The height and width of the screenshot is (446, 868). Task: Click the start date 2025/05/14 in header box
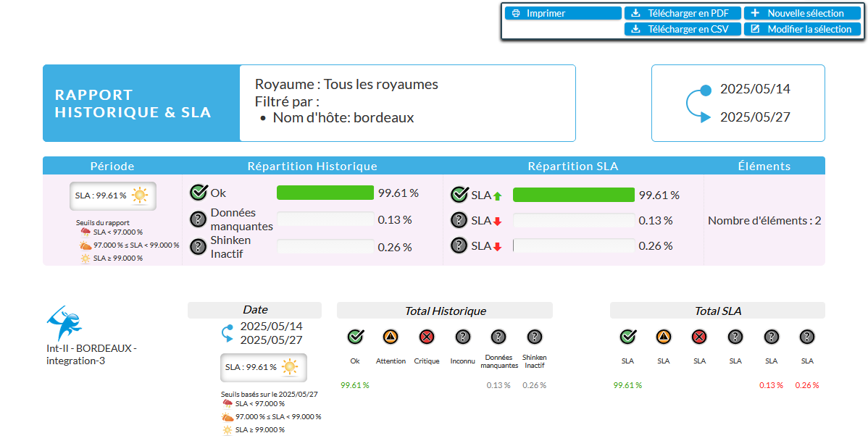(x=755, y=88)
